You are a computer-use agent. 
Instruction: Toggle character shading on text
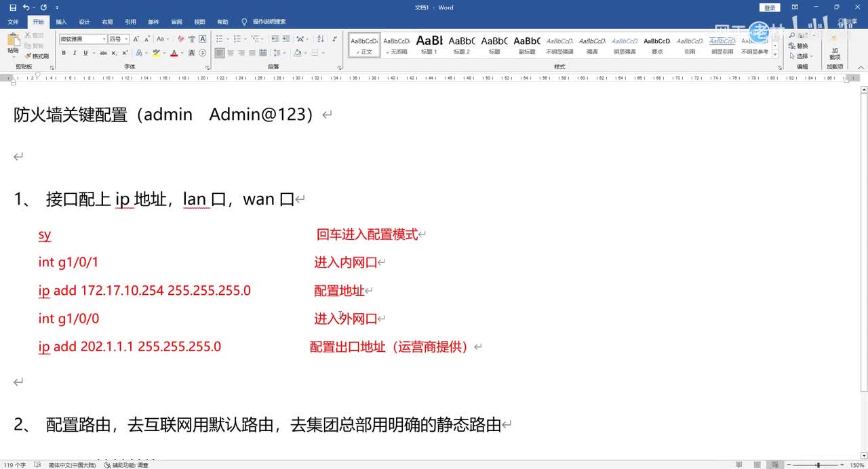[x=191, y=53]
